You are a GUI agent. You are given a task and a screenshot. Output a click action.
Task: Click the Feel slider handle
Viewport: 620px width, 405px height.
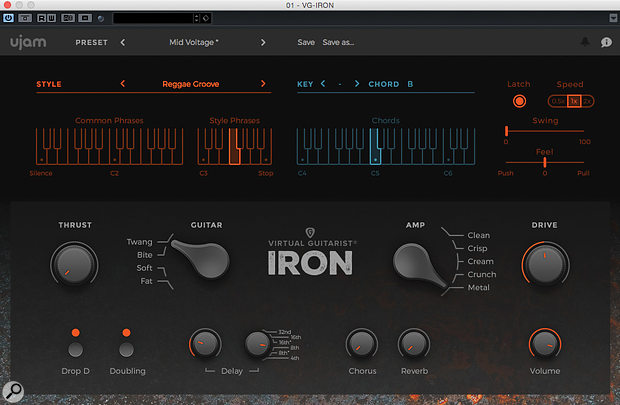tap(545, 162)
